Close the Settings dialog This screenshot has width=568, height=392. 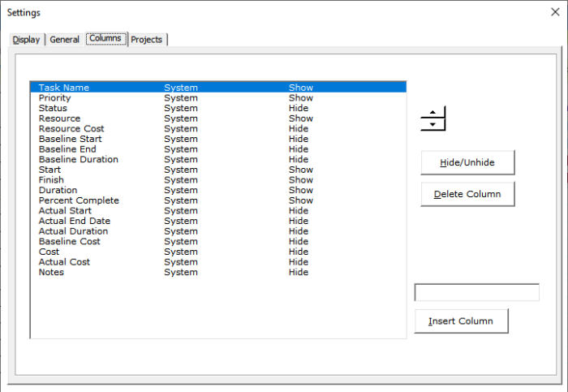555,12
